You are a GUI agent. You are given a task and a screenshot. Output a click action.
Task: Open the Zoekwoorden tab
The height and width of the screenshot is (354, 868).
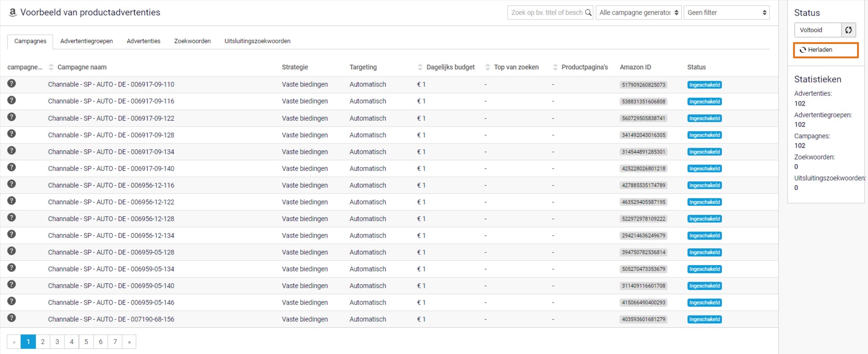click(x=193, y=41)
